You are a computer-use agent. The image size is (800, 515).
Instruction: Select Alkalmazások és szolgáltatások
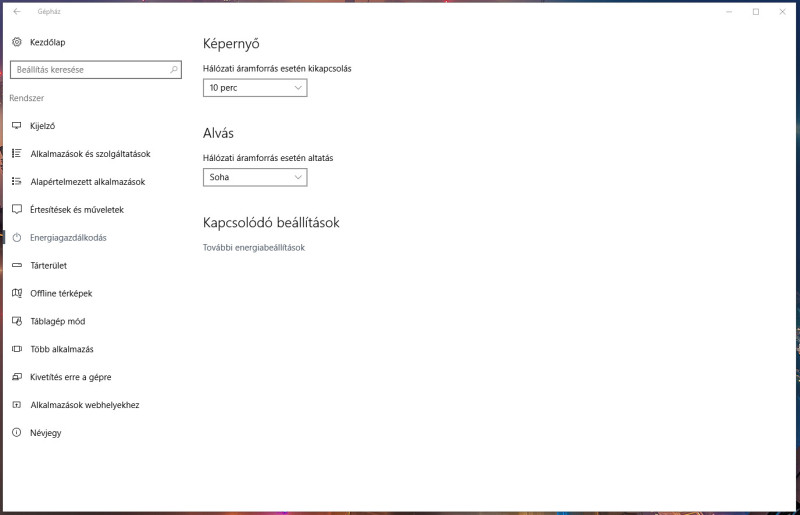point(90,154)
